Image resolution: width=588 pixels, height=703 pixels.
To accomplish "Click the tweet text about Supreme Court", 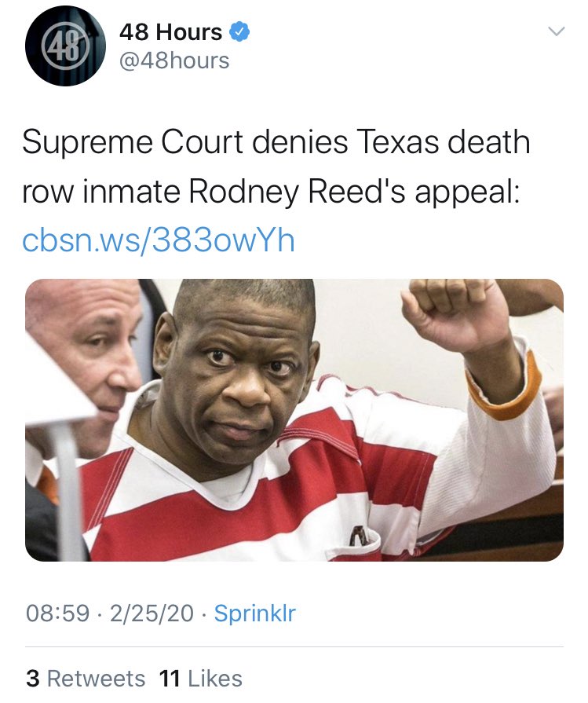I will click(276, 167).
